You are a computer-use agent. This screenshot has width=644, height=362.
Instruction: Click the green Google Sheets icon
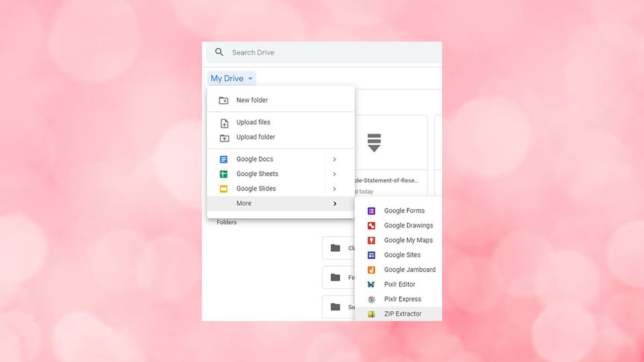(223, 174)
